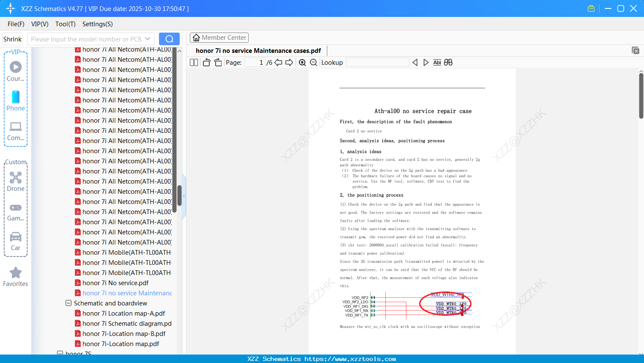This screenshot has width=644, height=363.
Task: Click the file tree vertical scrollbar thumb
Action: tap(179, 195)
